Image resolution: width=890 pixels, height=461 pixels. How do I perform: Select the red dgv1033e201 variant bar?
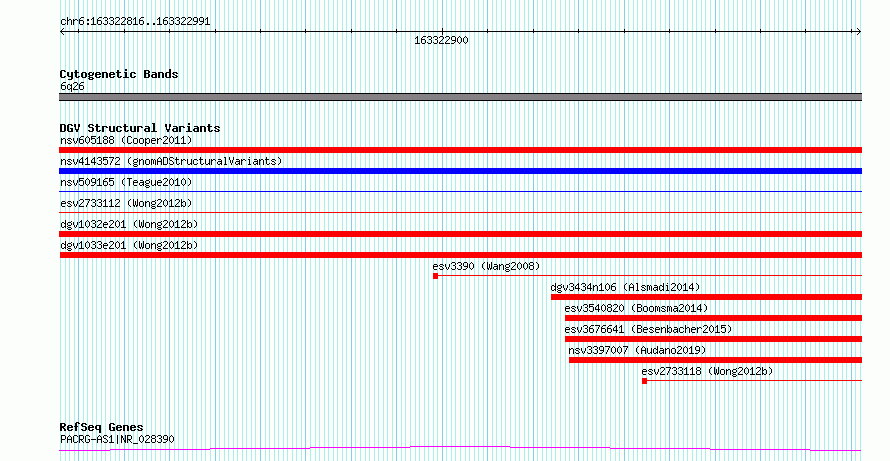(461, 255)
